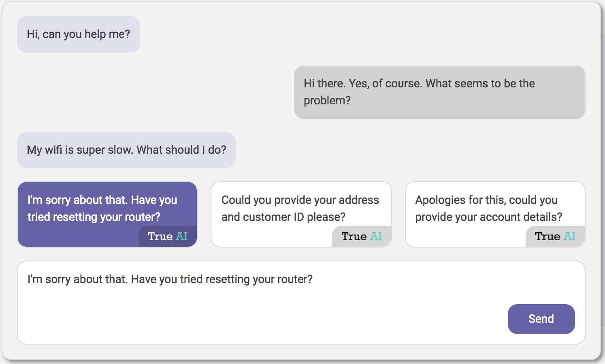Click the word 'True' on the address card badge
Image resolution: width=605 pixels, height=364 pixels.
click(354, 236)
